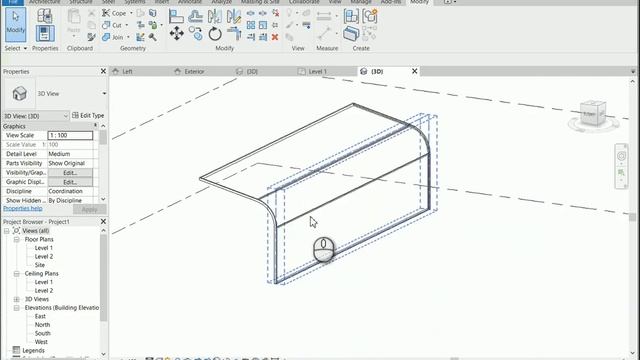
Task: Click the Scale tool
Action: [x=263, y=25]
